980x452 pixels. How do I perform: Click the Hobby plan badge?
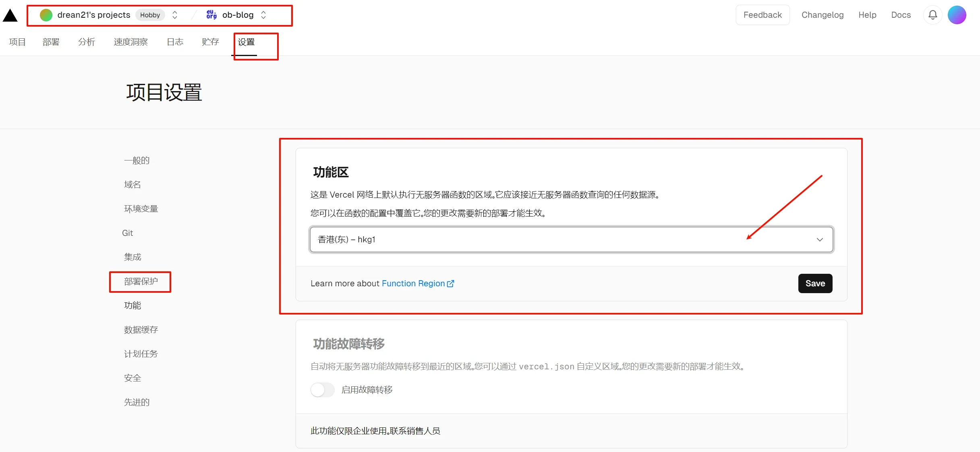tap(150, 15)
